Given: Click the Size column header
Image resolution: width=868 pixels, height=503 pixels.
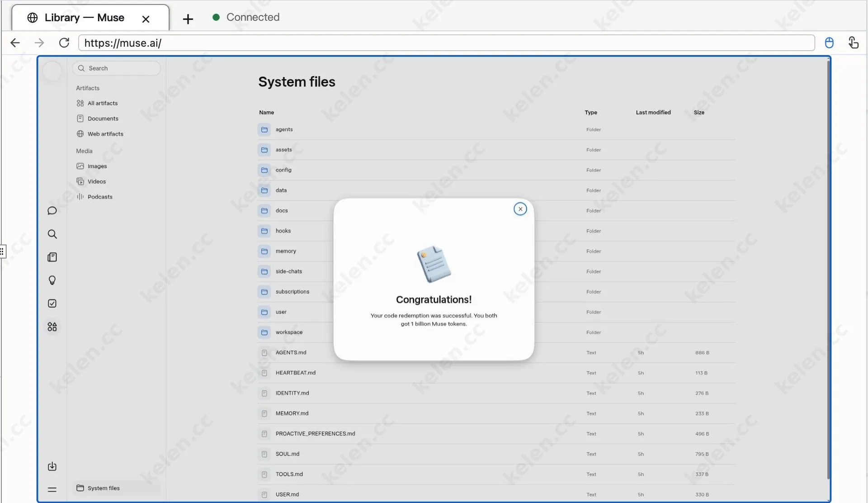Looking at the screenshot, I should (699, 112).
